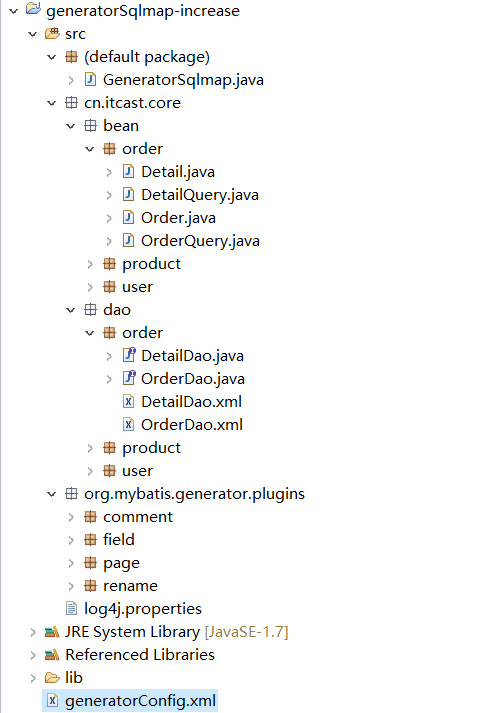Collapse the (default package) node
Viewport: 495px width, 713px height.
click(52, 57)
